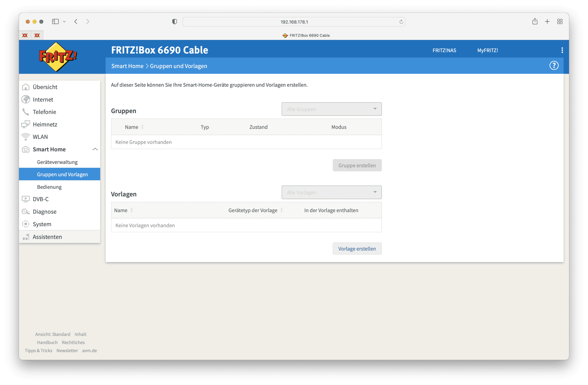Viewport: 588px width, 385px height.
Task: Click the WLAN wifi icon
Action: click(26, 137)
